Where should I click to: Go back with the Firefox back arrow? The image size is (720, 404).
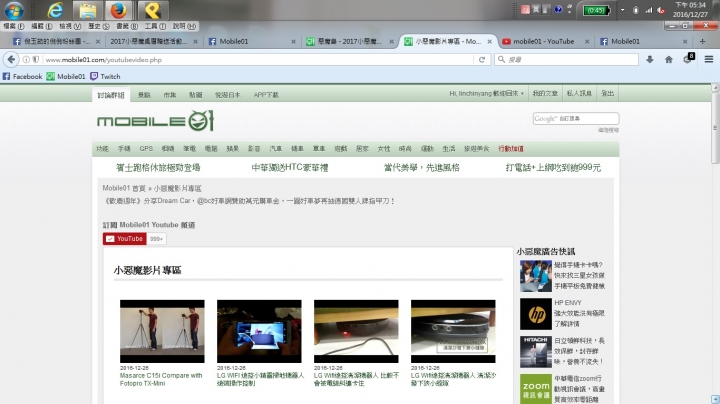[x=11, y=59]
